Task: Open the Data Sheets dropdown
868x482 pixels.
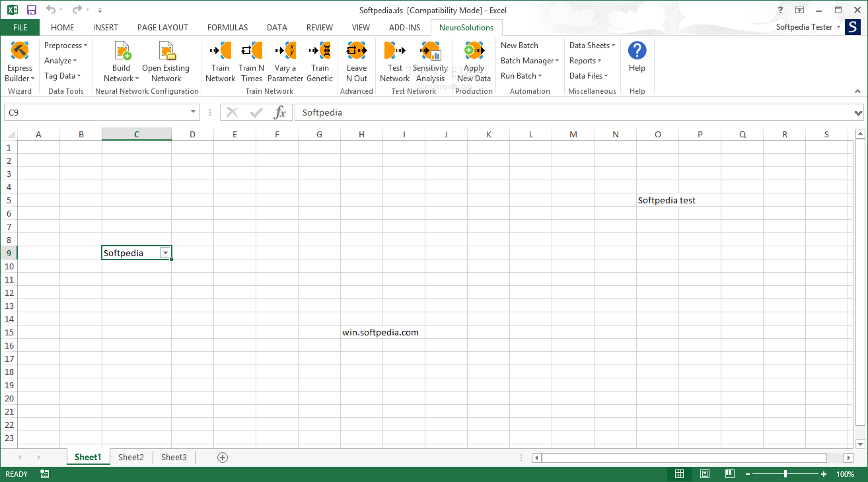Action: tap(592, 46)
